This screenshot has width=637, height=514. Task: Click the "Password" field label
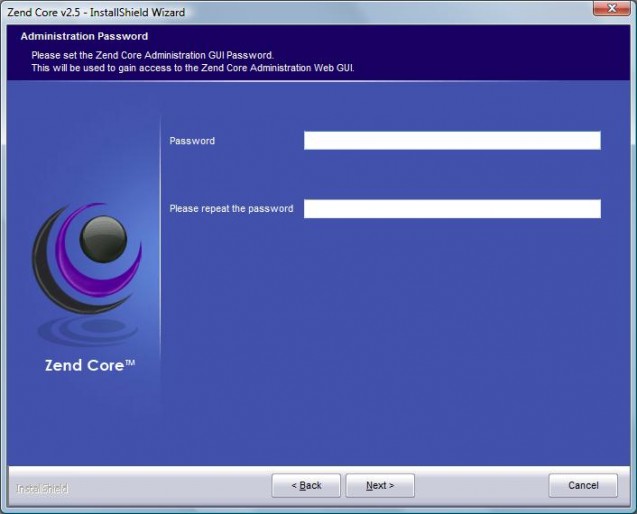pos(192,141)
